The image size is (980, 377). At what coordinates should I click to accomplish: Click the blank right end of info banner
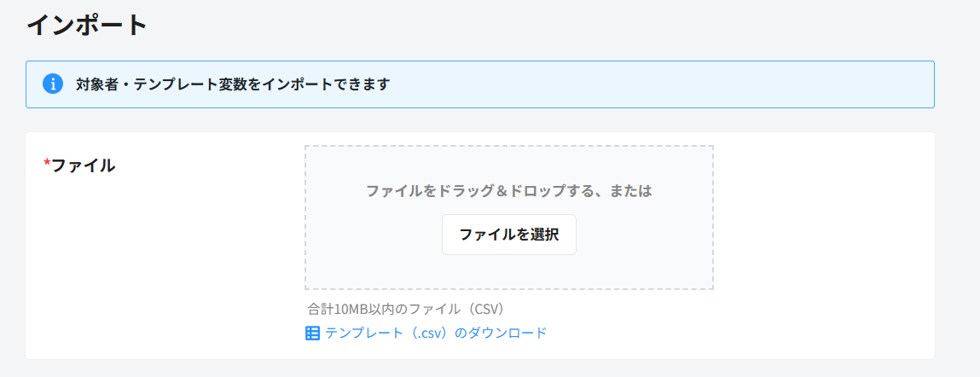[768, 84]
